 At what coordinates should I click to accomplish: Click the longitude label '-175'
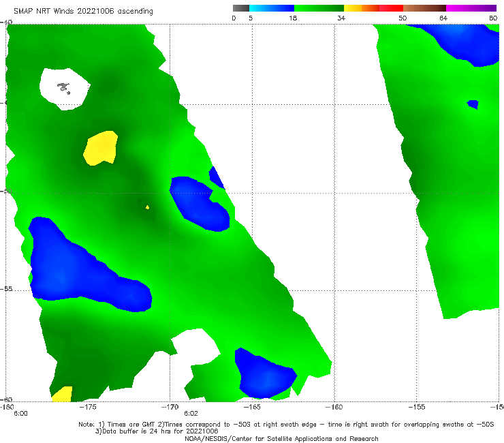(x=88, y=407)
